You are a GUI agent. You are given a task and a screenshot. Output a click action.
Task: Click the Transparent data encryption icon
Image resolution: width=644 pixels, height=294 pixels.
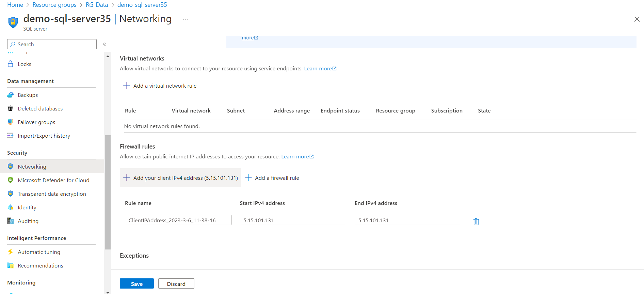[11, 194]
